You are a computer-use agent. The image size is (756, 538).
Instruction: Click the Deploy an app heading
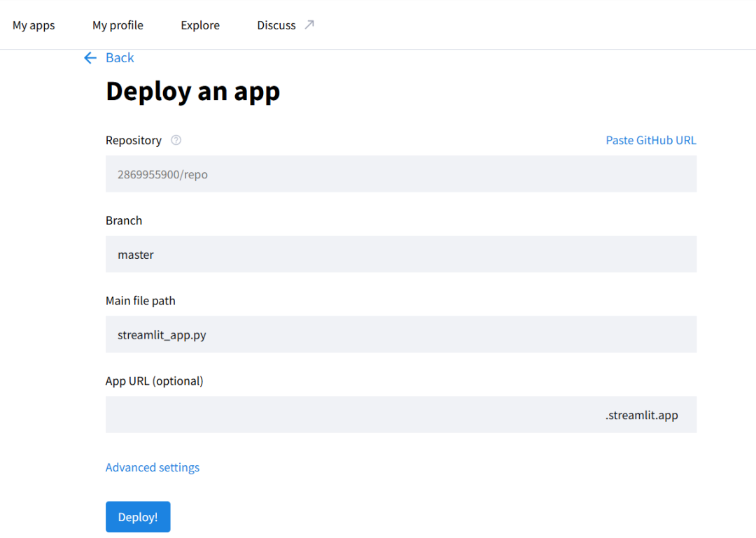(192, 92)
